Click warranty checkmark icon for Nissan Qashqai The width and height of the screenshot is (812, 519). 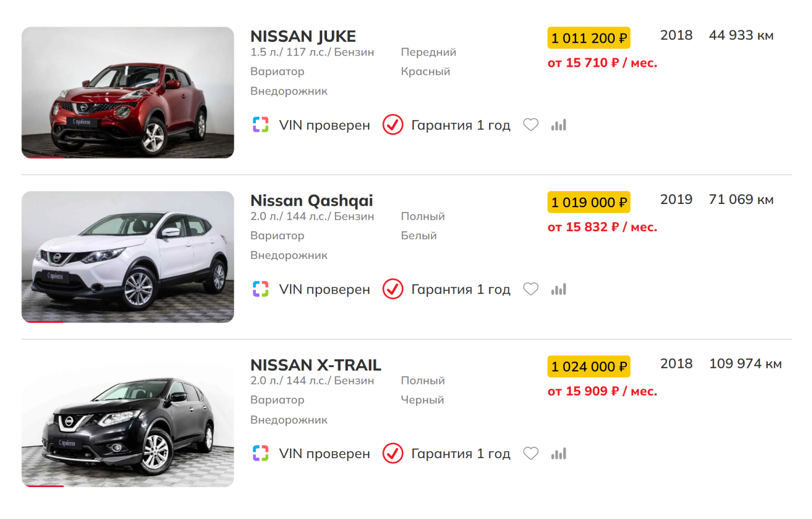[x=393, y=289]
